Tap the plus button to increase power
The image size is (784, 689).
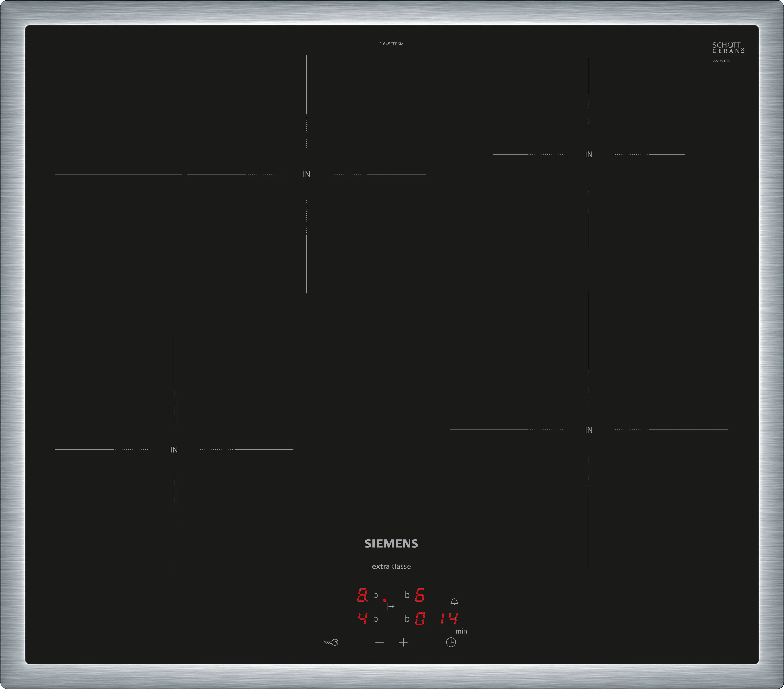pos(403,642)
